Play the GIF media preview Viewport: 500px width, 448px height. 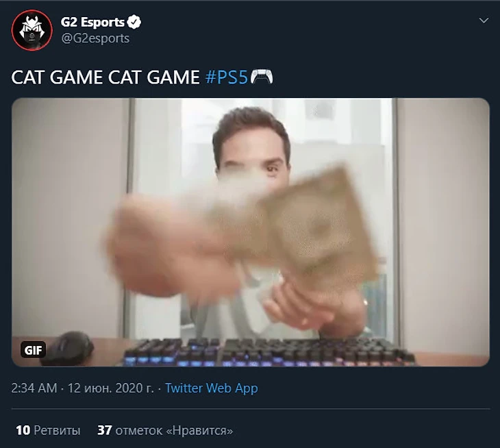251,232
